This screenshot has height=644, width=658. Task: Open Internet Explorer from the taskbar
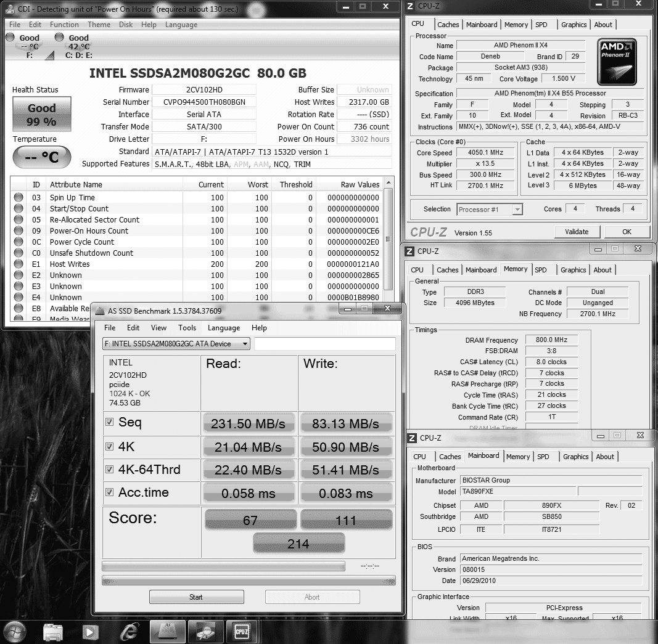130,632
